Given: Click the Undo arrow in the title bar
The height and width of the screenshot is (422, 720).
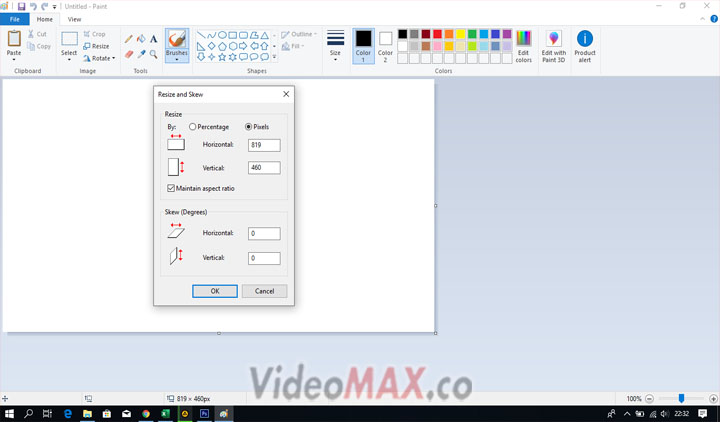Looking at the screenshot, I should click(x=33, y=6).
